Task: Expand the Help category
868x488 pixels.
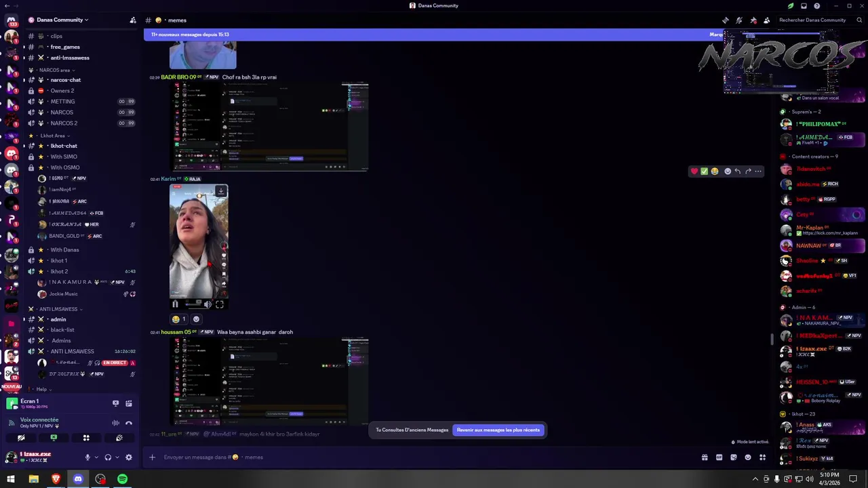Action: click(x=41, y=389)
